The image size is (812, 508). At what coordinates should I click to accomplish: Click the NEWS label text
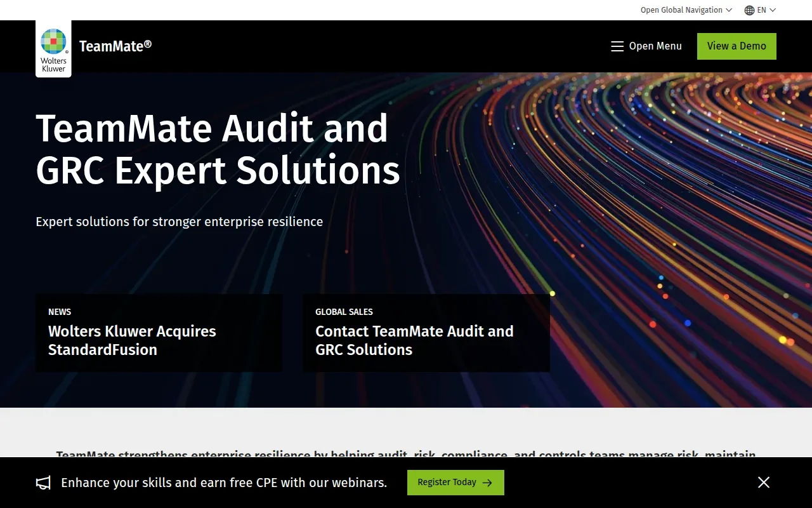pos(60,312)
